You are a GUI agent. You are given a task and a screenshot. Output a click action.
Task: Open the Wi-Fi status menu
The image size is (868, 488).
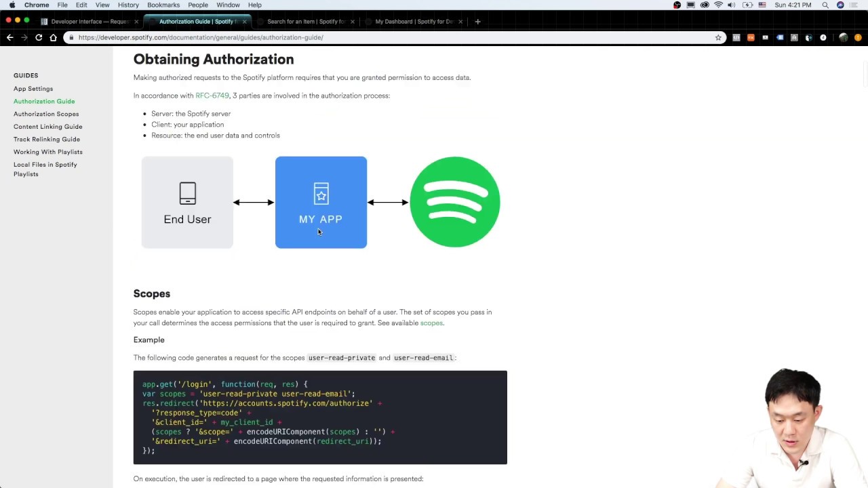[718, 5]
